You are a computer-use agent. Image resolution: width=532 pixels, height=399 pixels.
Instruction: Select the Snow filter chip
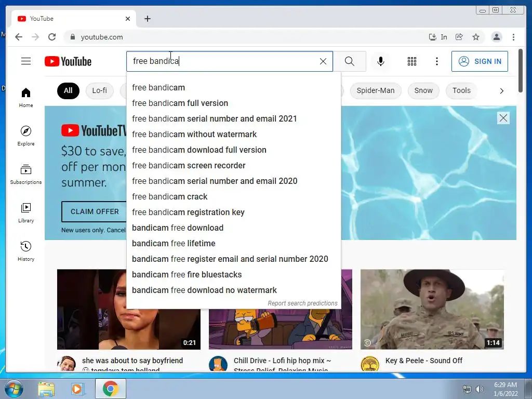click(423, 90)
